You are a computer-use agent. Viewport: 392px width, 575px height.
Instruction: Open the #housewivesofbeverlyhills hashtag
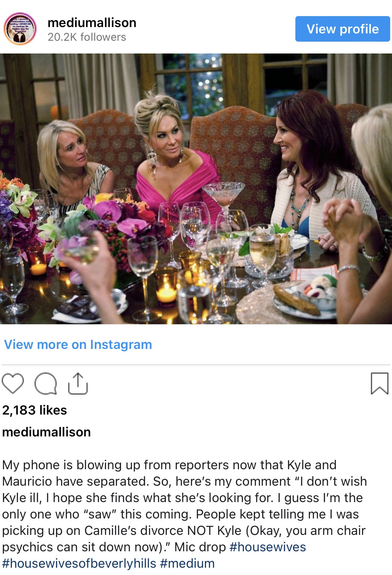79,563
